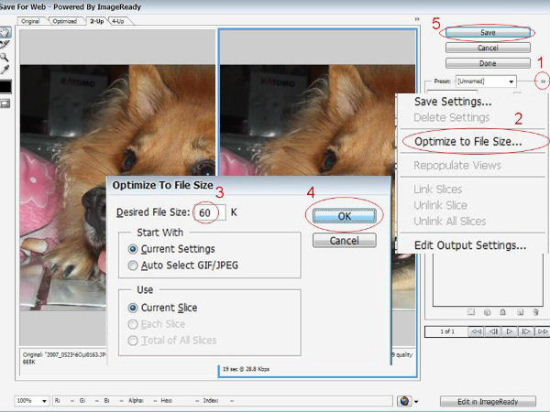Step to next animation frame
The image size is (550, 412).
[x=525, y=331]
